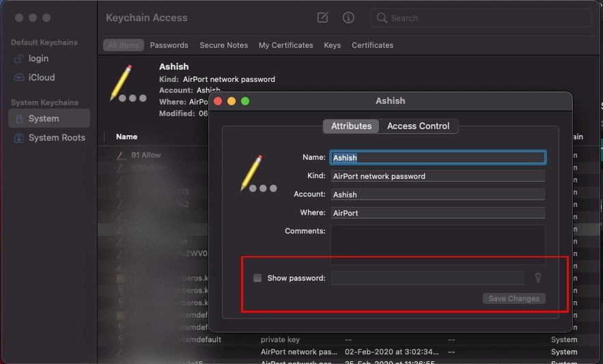This screenshot has height=364, width=603.
Task: Zoom the Ashish dialog with green button
Action: click(245, 101)
